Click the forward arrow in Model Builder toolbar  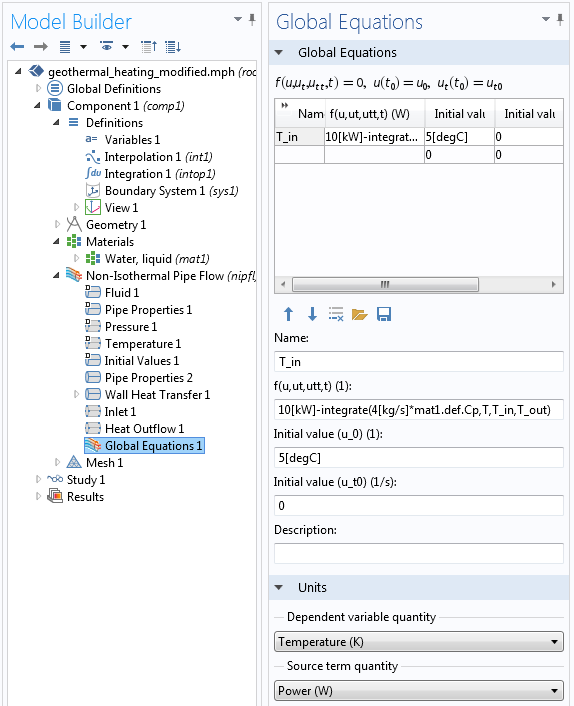click(x=41, y=46)
